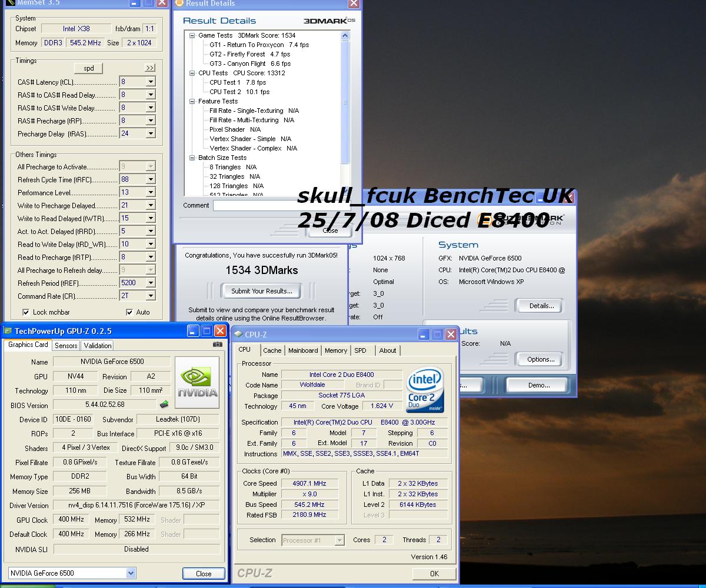Click the >> expand button in MemSet
The height and width of the screenshot is (588, 706).
coord(150,68)
